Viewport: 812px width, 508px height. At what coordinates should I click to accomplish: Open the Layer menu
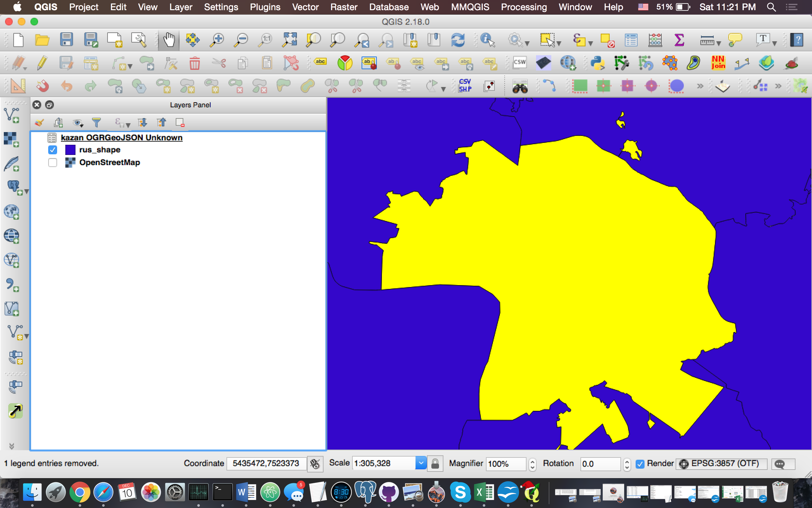(180, 7)
